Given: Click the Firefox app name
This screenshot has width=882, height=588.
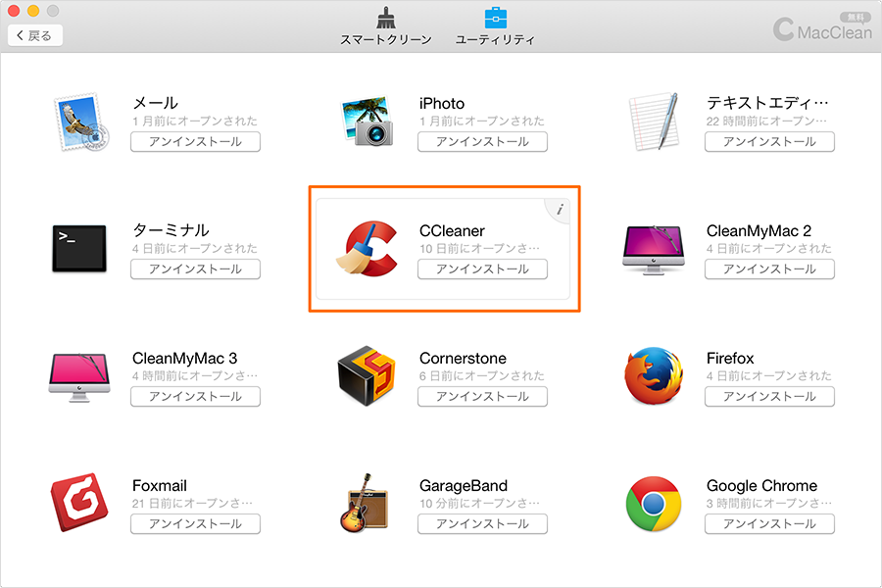Looking at the screenshot, I should [x=729, y=359].
